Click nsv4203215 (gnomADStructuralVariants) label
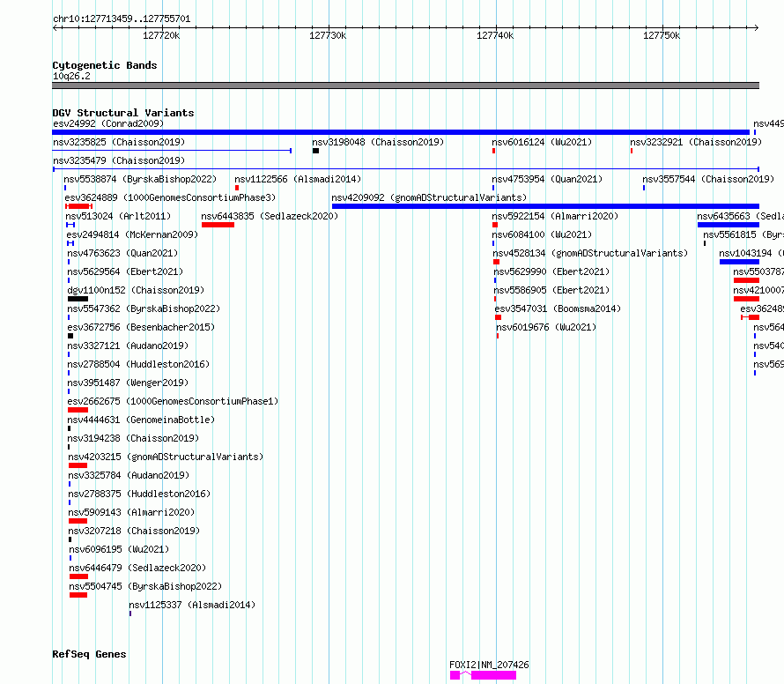Viewport: 784px width, 684px height. pyautogui.click(x=166, y=457)
